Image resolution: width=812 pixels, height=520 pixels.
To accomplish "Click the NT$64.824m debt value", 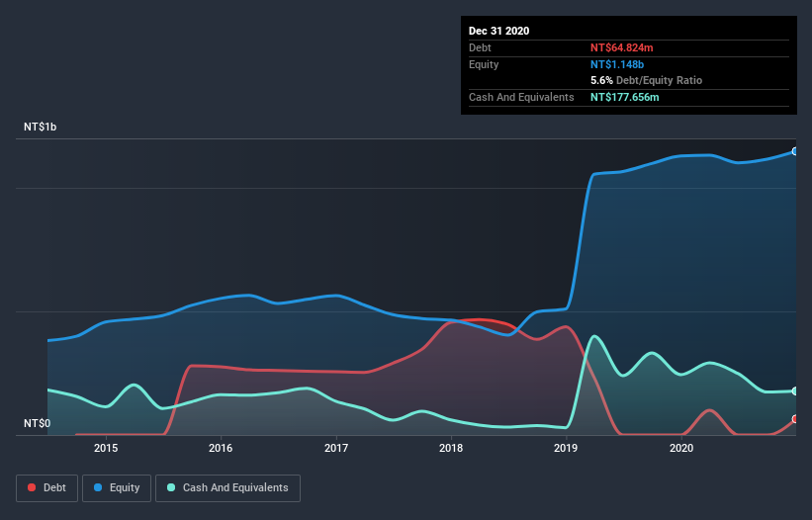I will tap(621, 47).
